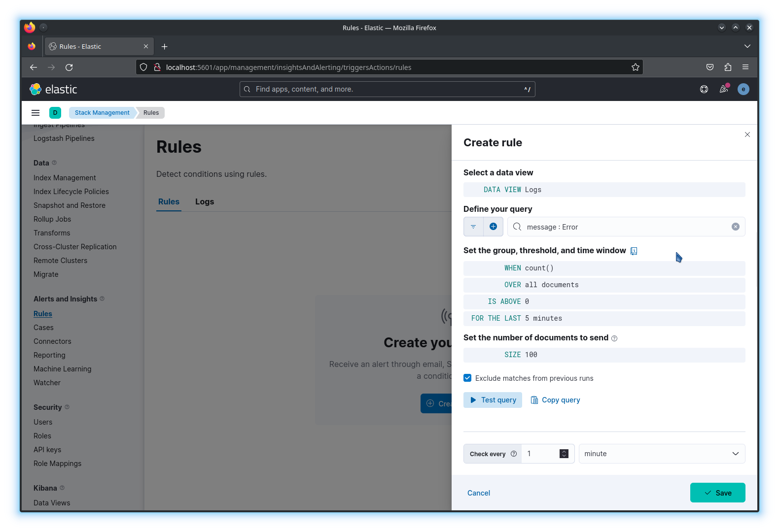Image resolution: width=779 pixels, height=532 pixels.
Task: Cancel rule creation
Action: pyautogui.click(x=479, y=493)
